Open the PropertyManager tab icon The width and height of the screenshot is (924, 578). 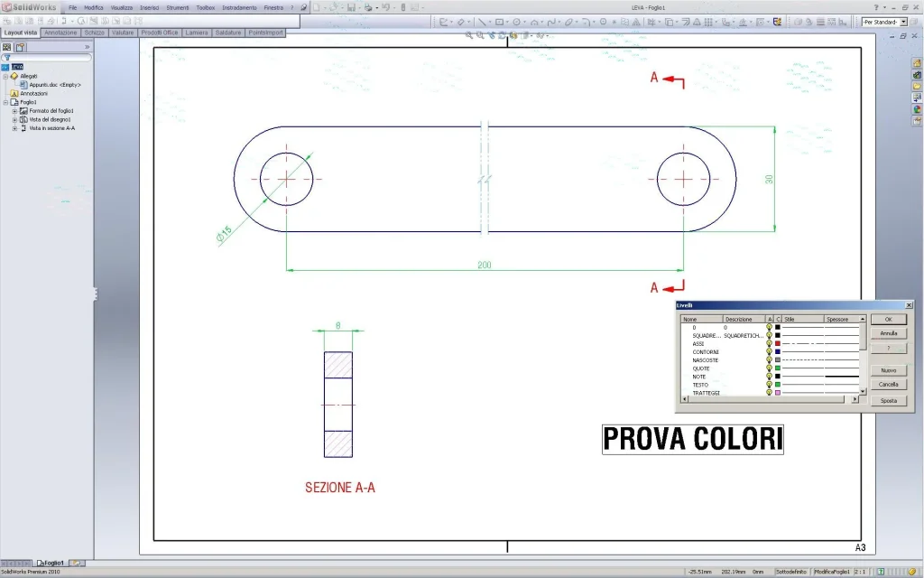tap(20, 47)
